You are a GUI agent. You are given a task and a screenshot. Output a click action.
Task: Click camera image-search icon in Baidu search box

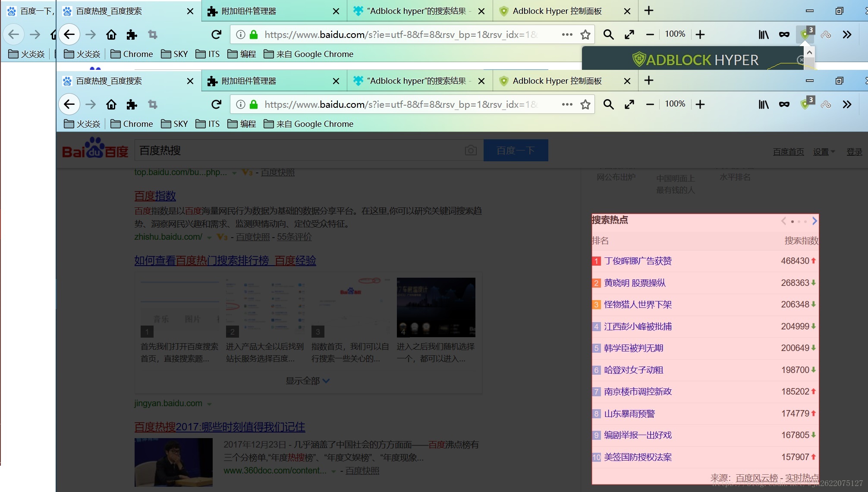(x=471, y=150)
